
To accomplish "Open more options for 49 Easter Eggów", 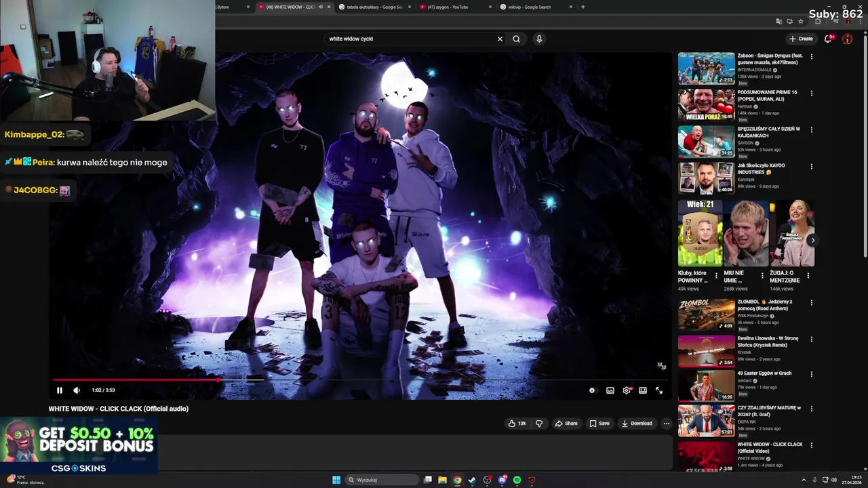I will [x=811, y=375].
